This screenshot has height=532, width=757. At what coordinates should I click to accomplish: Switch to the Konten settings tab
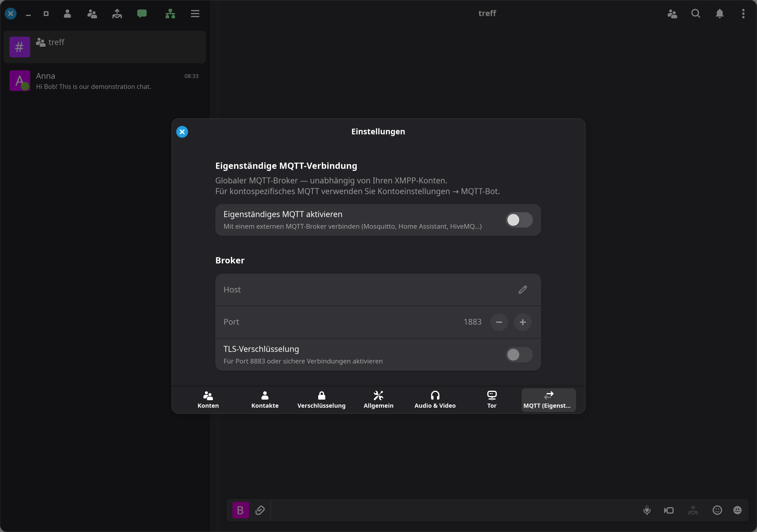pyautogui.click(x=208, y=400)
